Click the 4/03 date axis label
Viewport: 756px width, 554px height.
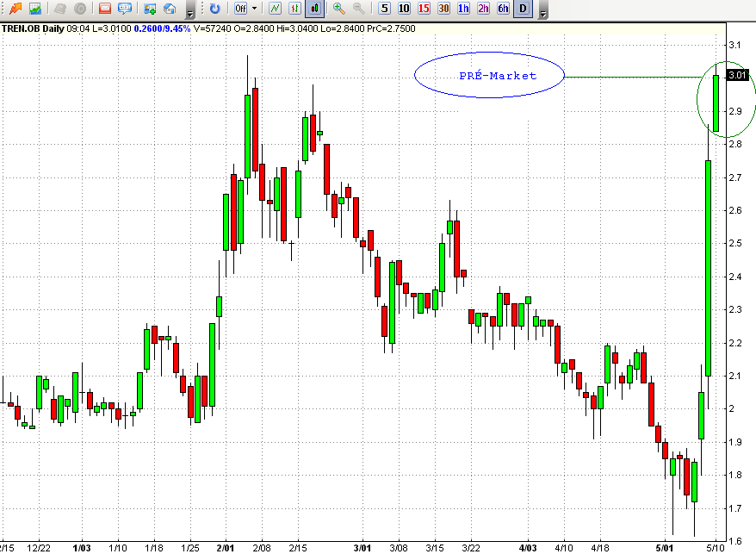pyautogui.click(x=528, y=548)
